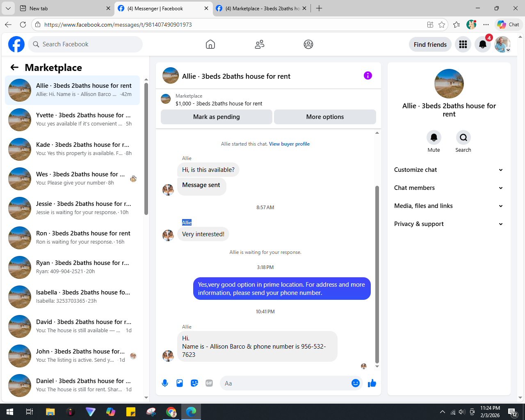Expand Media, files and links section
525x420 pixels.
click(449, 206)
